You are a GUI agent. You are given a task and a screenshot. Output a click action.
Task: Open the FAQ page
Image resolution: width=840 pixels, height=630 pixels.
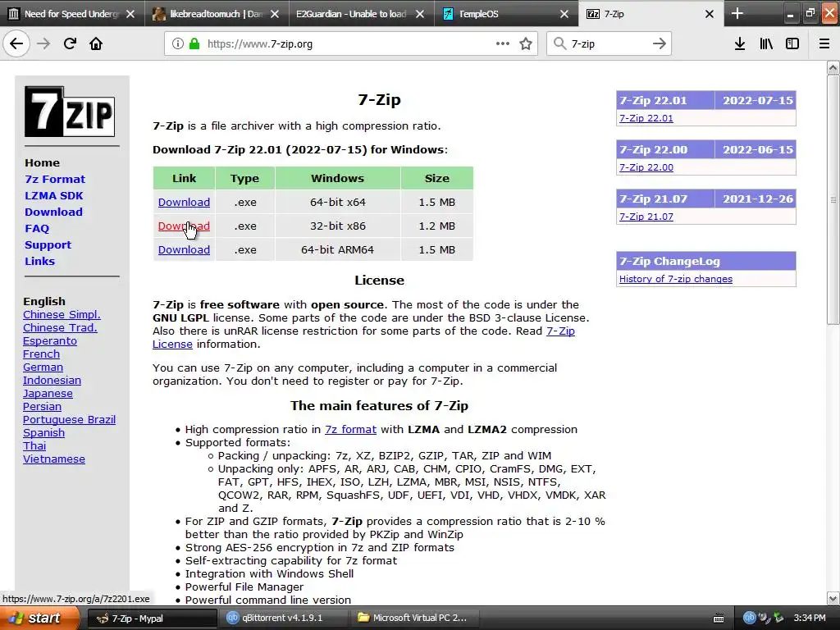37,228
